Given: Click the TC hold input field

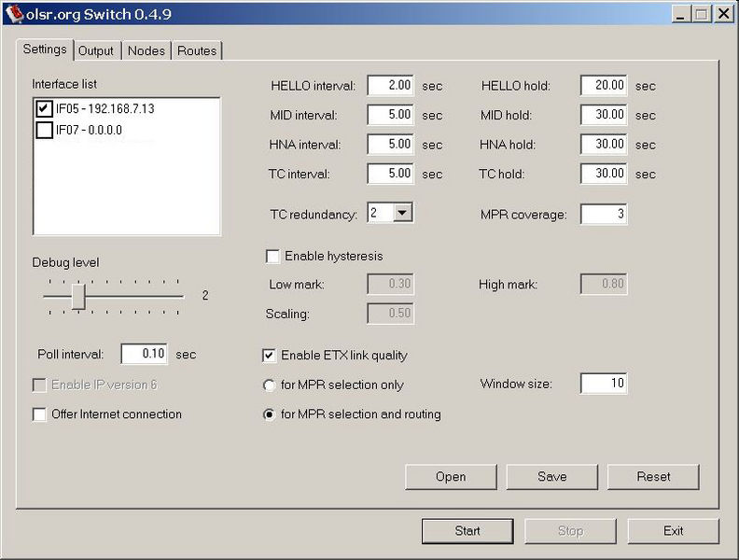Looking at the screenshot, I should 604,174.
